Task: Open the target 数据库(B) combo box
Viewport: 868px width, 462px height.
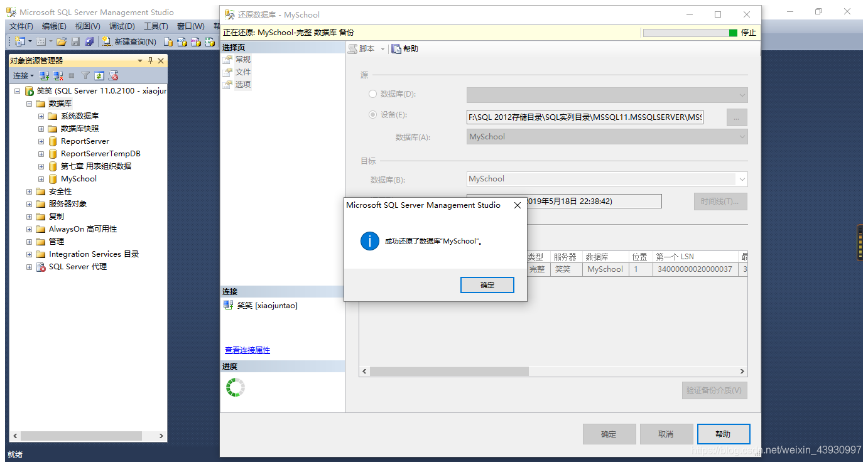Action: pos(607,179)
